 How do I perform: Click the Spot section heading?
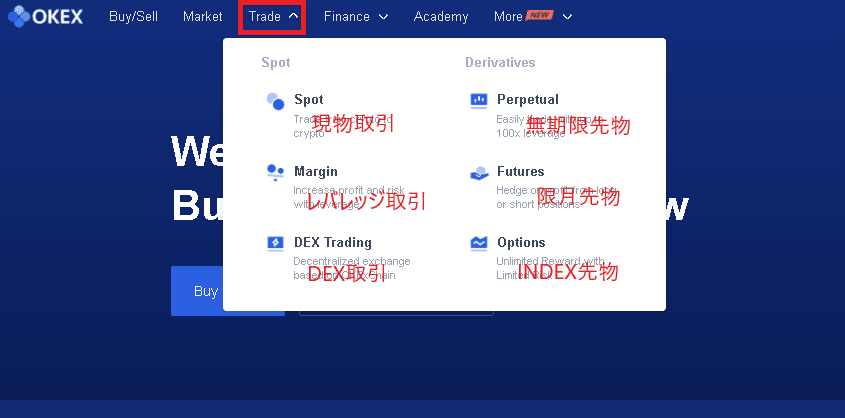click(276, 62)
